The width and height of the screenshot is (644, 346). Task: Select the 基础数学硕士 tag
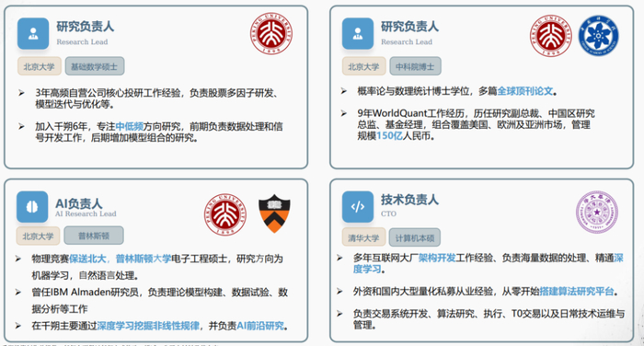coord(95,66)
